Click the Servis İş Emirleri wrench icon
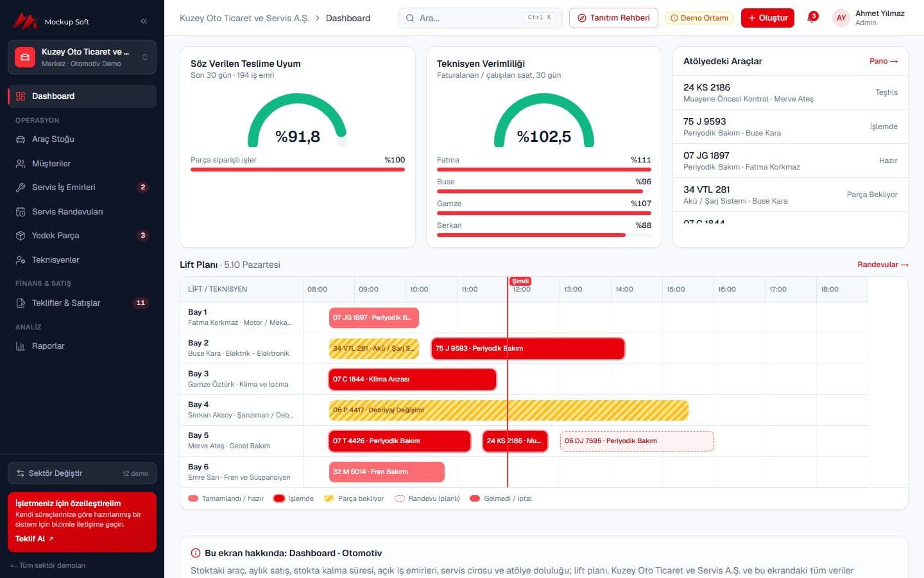The height and width of the screenshot is (578, 924). click(21, 188)
